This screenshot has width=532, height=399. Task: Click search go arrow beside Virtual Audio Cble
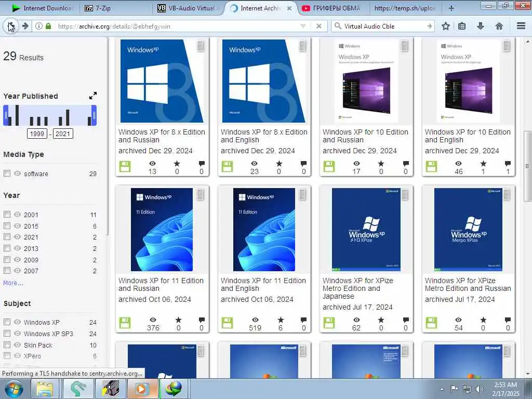click(x=430, y=26)
